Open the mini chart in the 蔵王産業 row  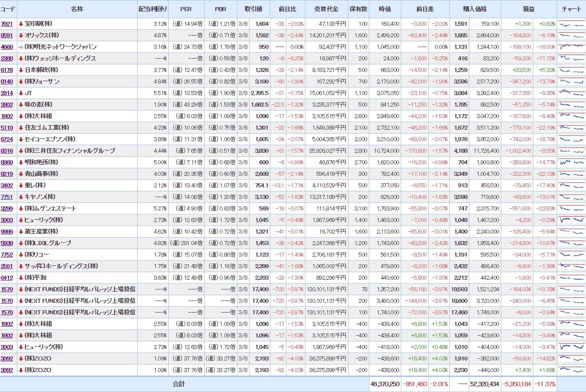coord(571,232)
